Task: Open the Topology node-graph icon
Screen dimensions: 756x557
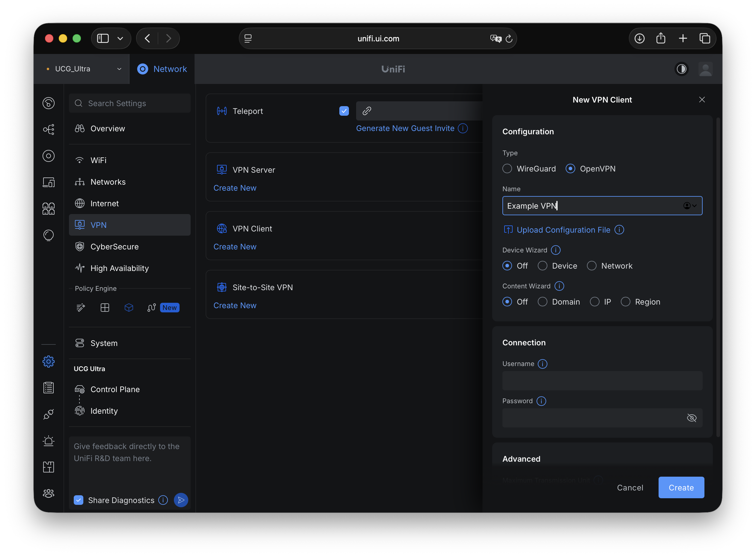Action: point(49,130)
